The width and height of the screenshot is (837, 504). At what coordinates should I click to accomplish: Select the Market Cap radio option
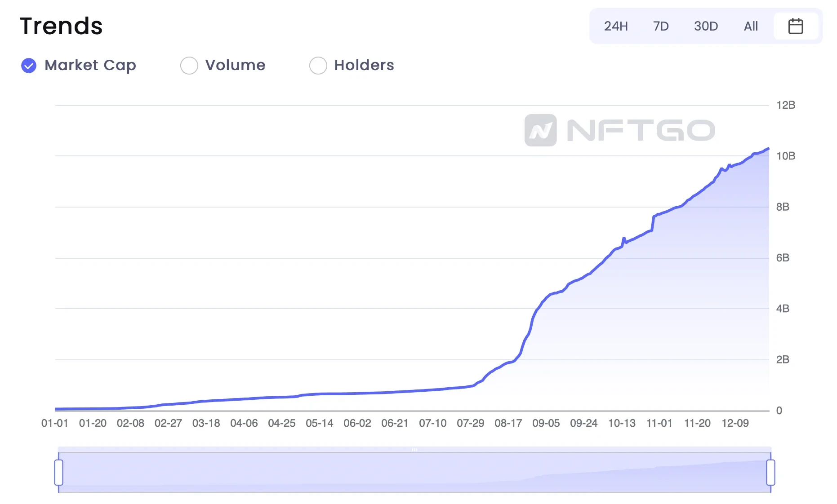(29, 66)
